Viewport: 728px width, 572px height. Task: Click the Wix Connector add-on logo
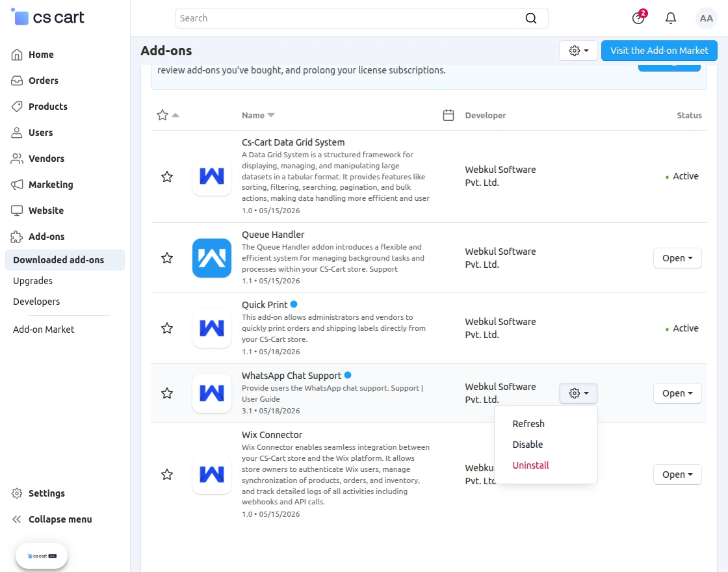(212, 474)
